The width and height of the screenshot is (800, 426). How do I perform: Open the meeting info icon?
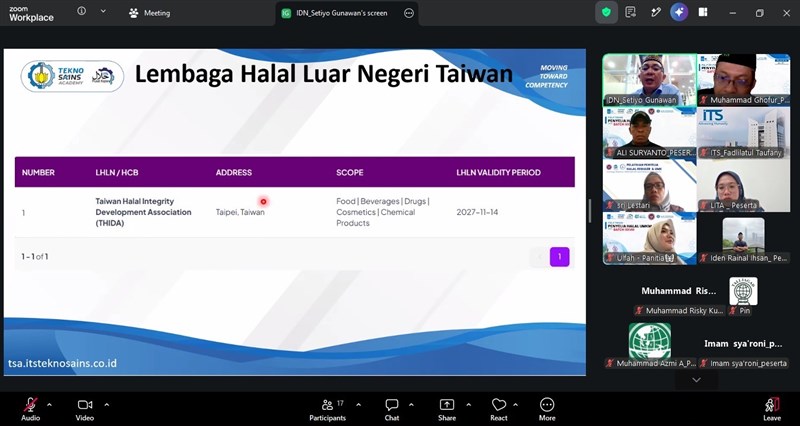[x=82, y=11]
